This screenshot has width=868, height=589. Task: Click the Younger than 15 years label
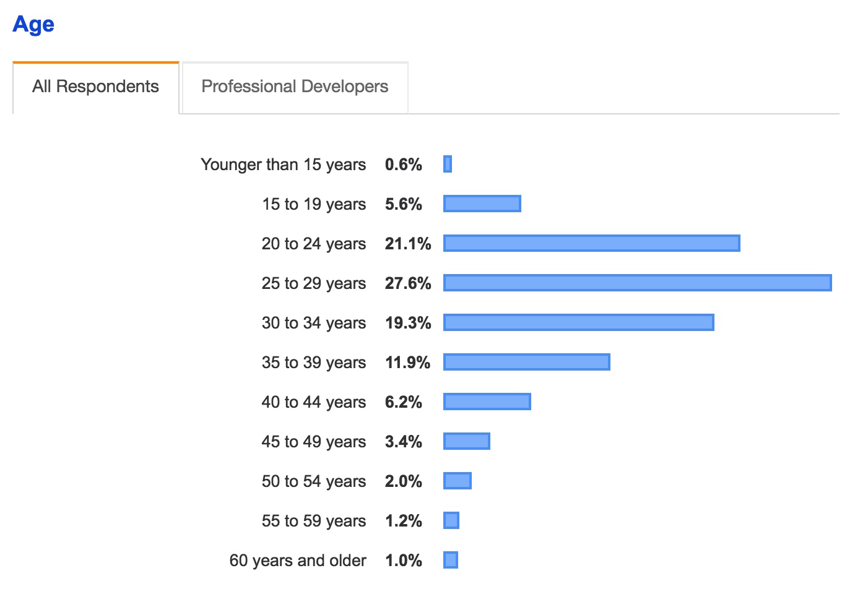(283, 165)
